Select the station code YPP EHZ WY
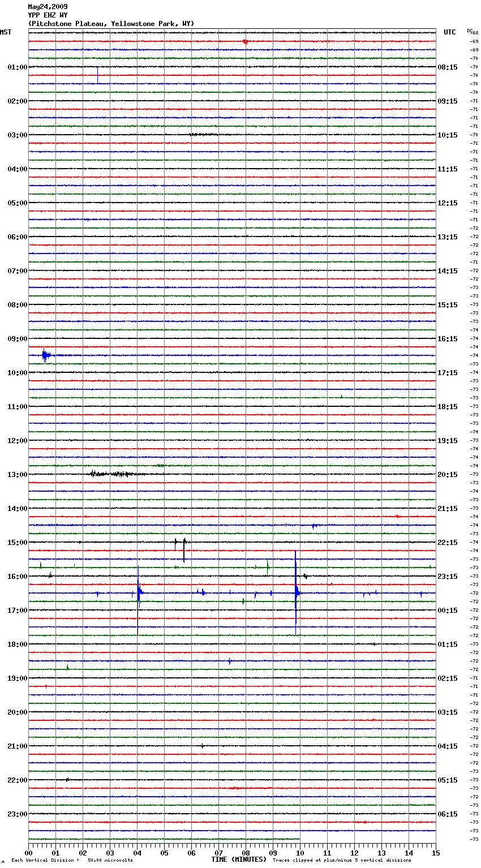The image size is (481, 868). (x=48, y=15)
